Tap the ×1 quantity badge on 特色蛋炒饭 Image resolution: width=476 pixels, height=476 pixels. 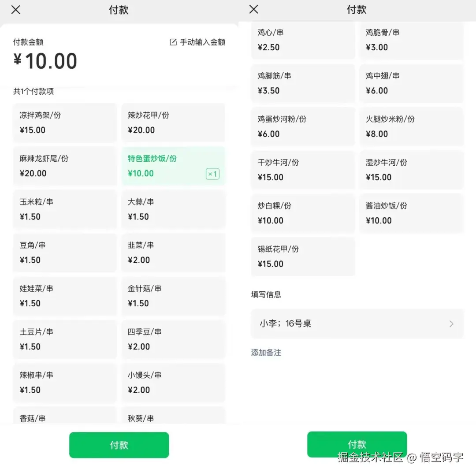213,174
